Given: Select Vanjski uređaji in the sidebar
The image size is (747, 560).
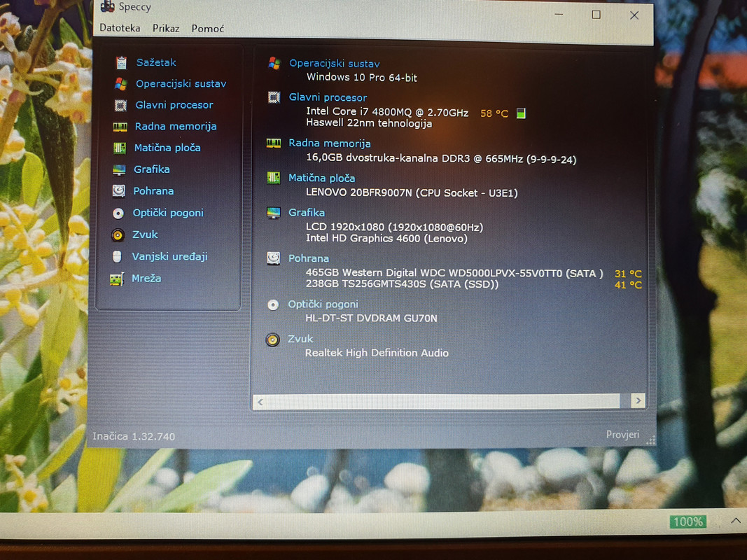Looking at the screenshot, I should pos(170,256).
